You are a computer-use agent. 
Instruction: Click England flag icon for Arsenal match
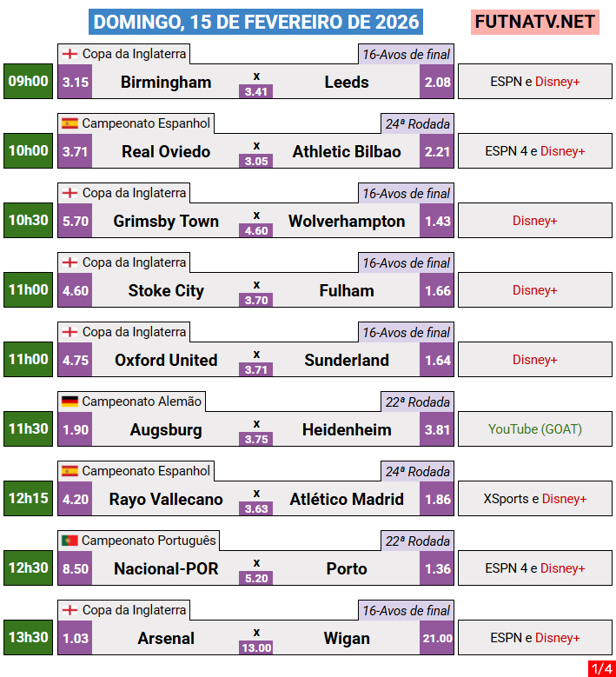[x=70, y=610]
